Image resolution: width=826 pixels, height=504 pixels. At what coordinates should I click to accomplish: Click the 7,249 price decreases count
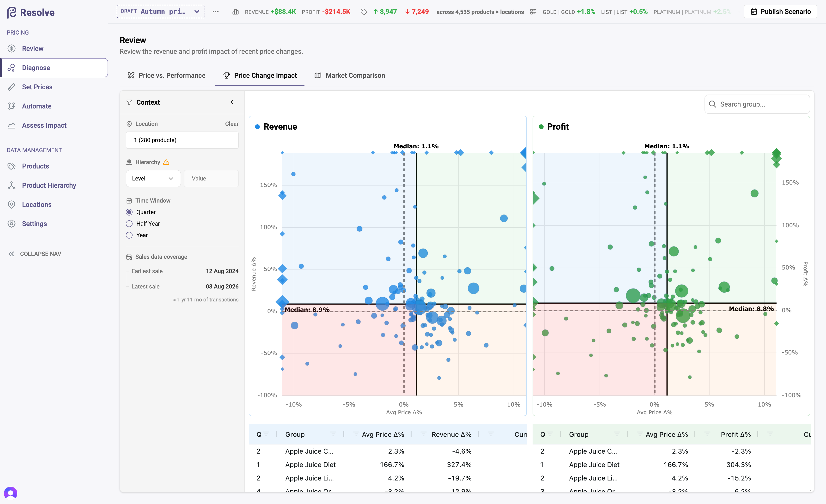coord(417,12)
